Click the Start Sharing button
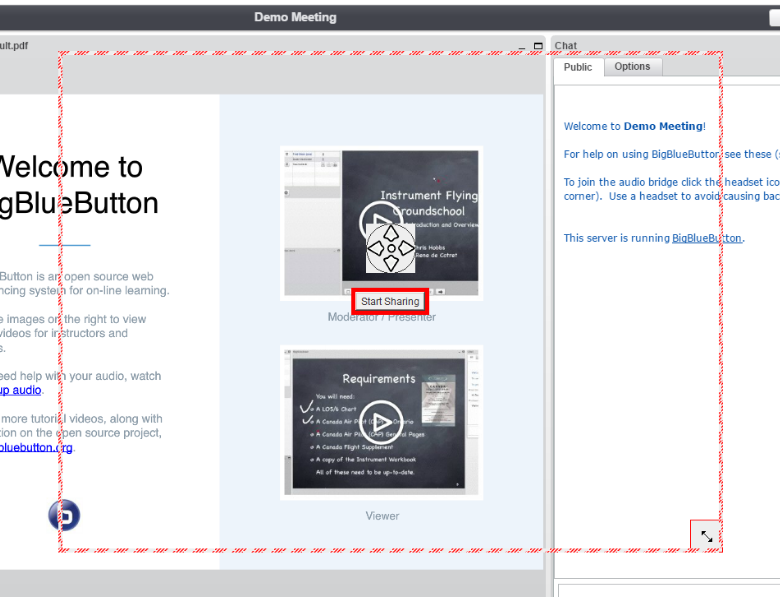The width and height of the screenshot is (780, 597). pyautogui.click(x=390, y=301)
